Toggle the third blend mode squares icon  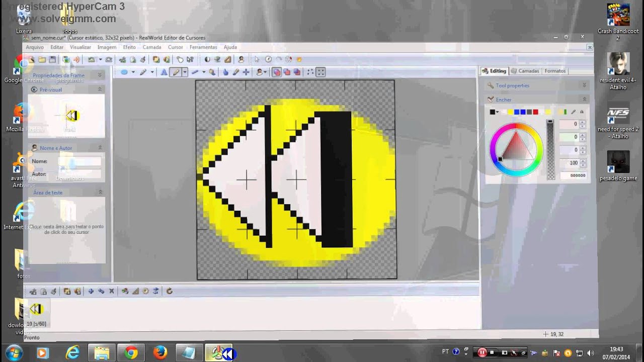point(297,72)
